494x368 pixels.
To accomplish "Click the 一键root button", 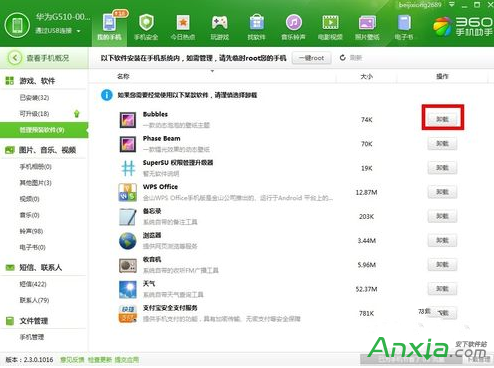I will click(311, 58).
